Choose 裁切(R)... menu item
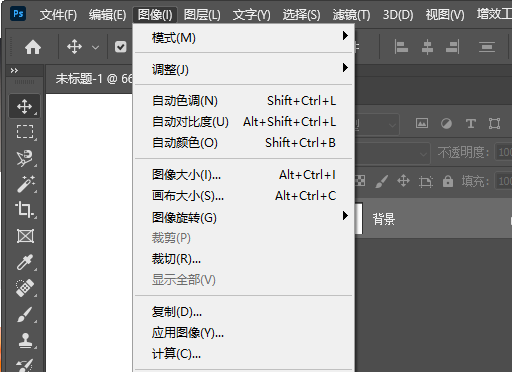Viewport: 512px width, 372px height. (x=244, y=259)
